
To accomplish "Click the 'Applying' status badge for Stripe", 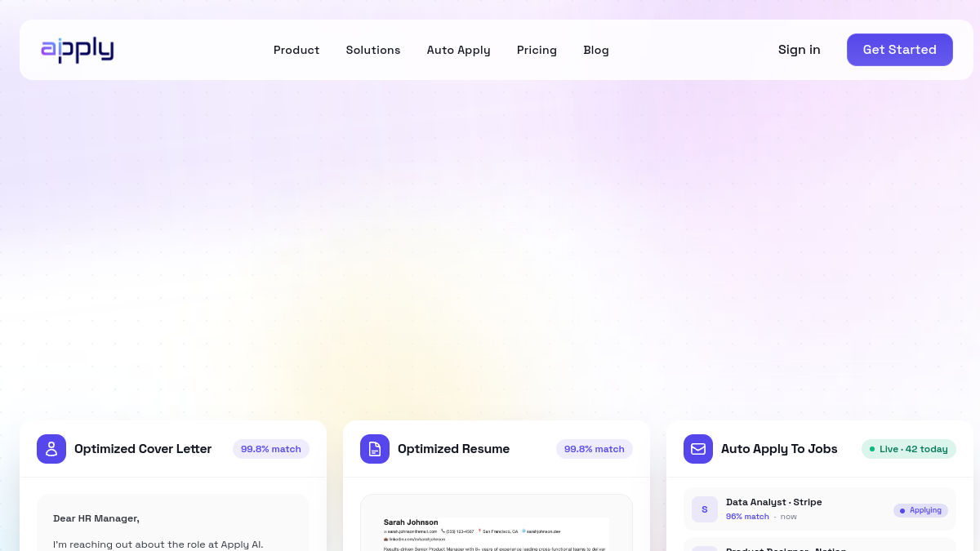I will (x=920, y=510).
